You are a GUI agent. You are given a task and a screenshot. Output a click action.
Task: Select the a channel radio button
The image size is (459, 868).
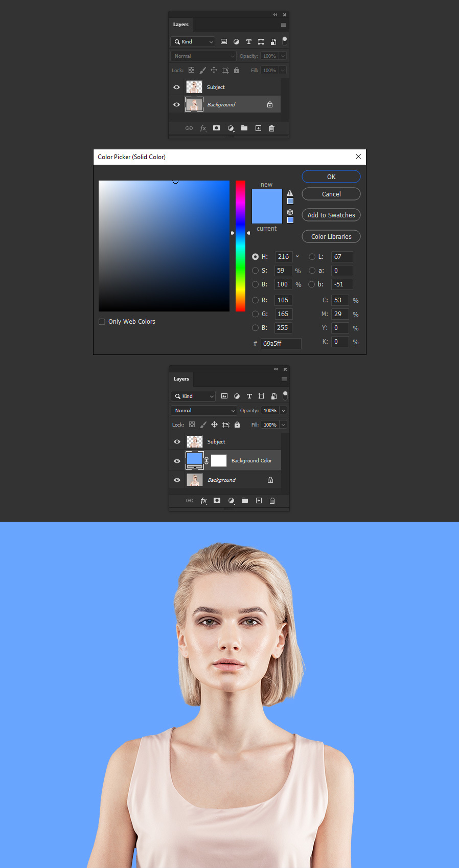point(312,271)
